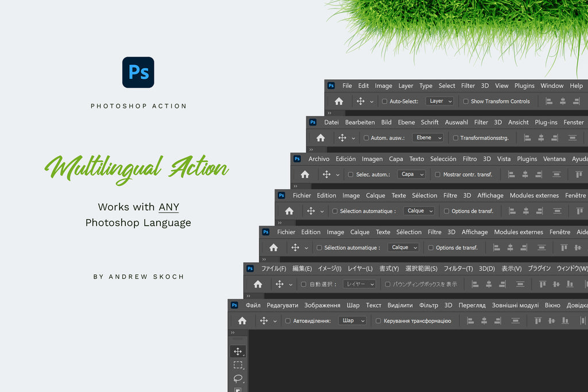The width and height of the screenshot is (588, 392).
Task: Check the Autom. ausw. checkbox
Action: click(366, 138)
